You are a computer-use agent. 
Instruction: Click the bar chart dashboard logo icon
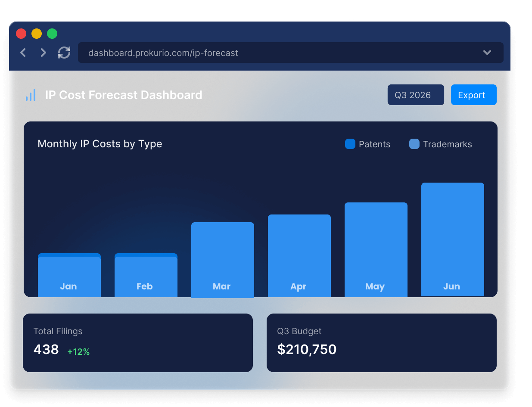tap(31, 95)
